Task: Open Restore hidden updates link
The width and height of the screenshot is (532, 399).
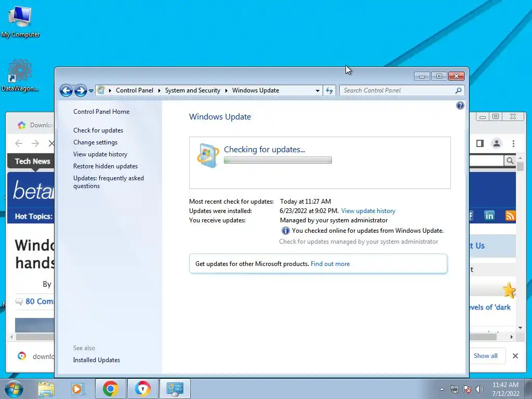Action: pyautogui.click(x=105, y=166)
